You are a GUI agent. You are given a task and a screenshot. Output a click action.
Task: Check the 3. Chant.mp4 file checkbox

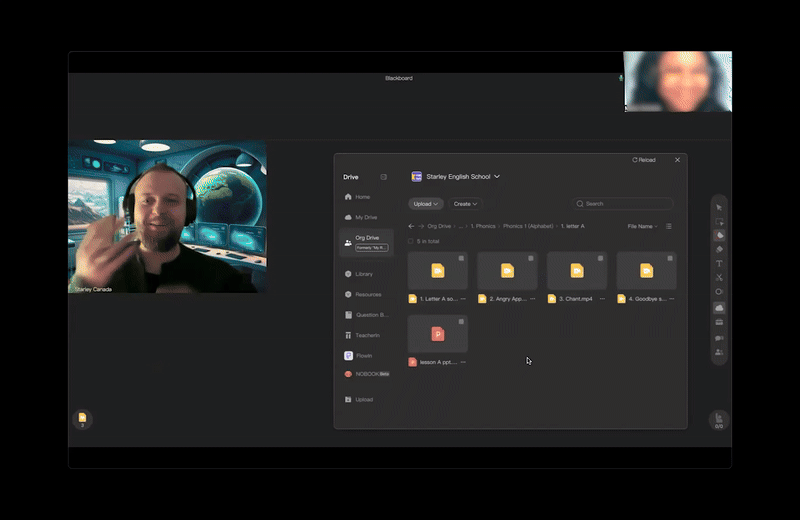601,258
